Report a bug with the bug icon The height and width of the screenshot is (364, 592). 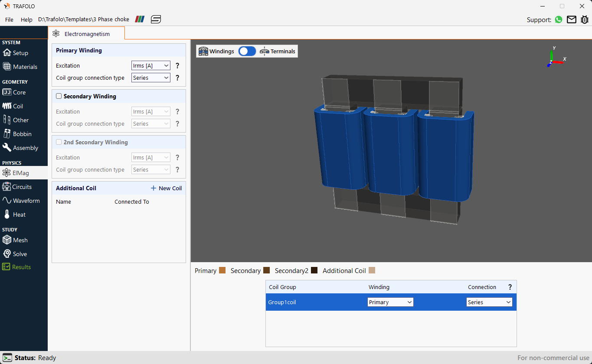click(585, 19)
